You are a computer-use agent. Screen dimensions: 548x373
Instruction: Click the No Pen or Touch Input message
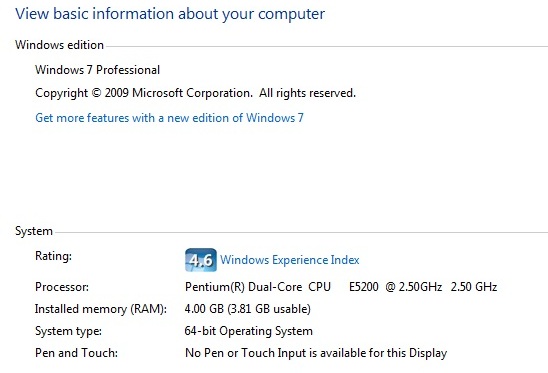[x=316, y=353]
